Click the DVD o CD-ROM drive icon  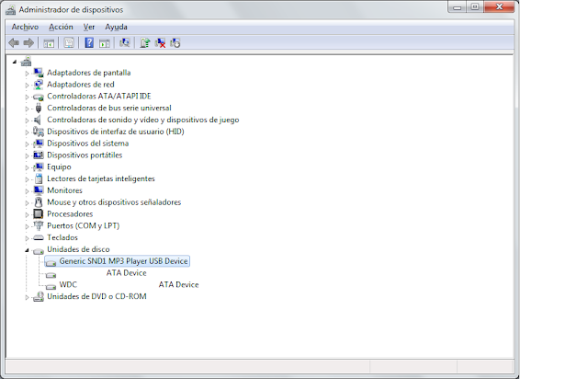tap(39, 297)
